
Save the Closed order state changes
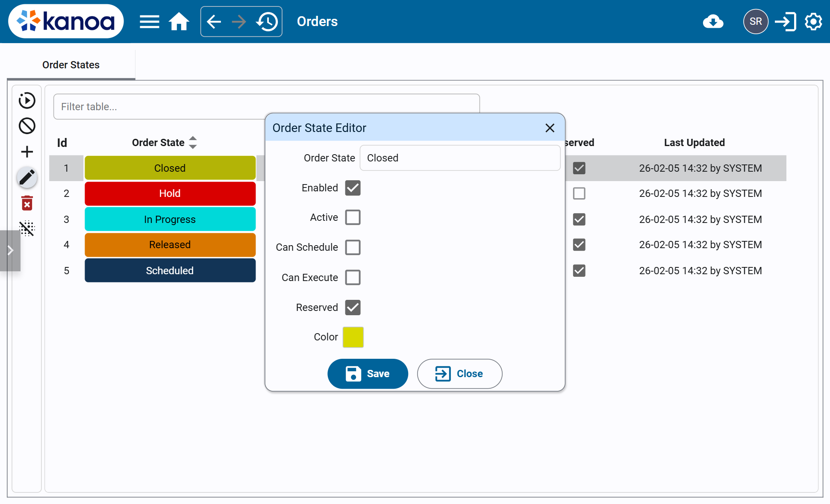point(368,374)
